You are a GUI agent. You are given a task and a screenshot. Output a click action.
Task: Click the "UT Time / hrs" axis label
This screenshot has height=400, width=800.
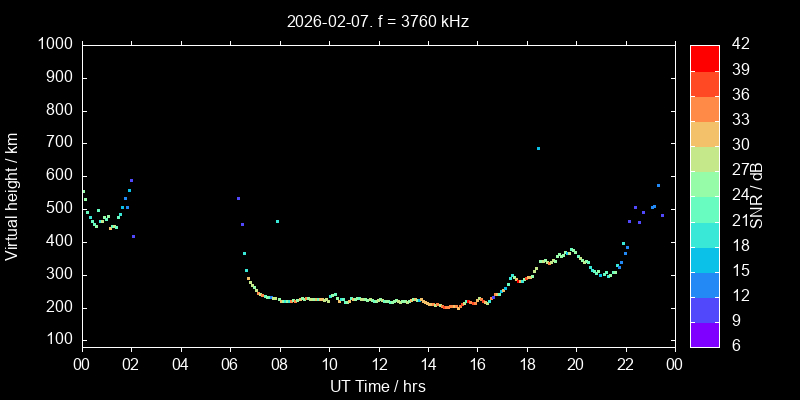pos(377,385)
